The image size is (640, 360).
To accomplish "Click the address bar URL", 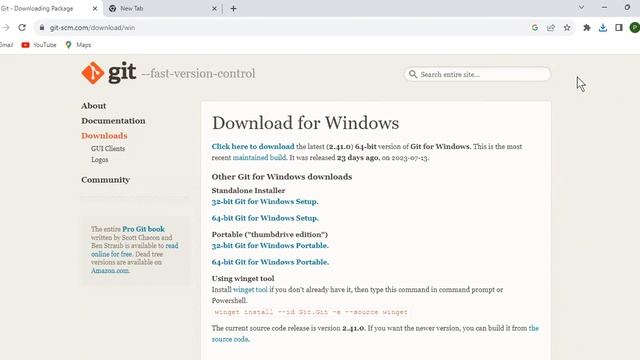I will 92,28.
